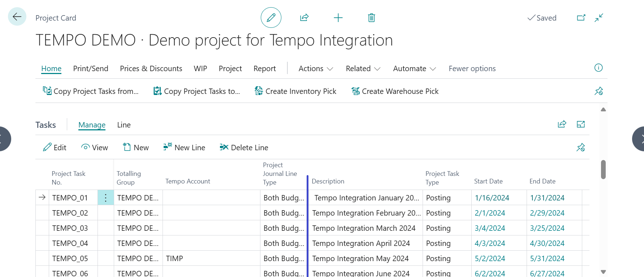644x277 pixels.
Task: Click the back arrow button
Action: [17, 17]
